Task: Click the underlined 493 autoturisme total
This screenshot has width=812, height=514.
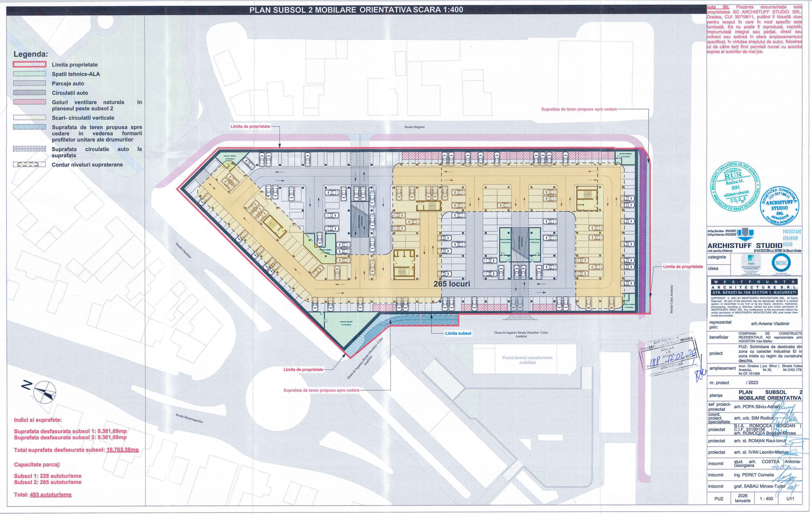Action: click(x=50, y=494)
